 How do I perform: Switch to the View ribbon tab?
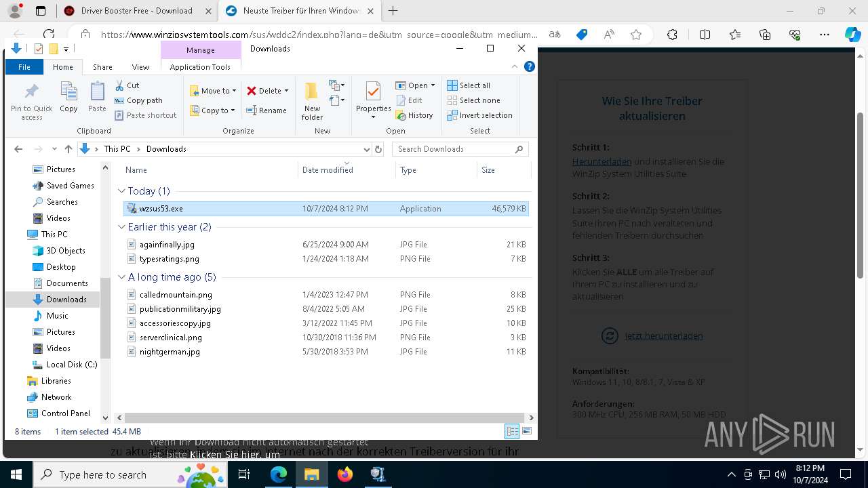pyautogui.click(x=140, y=67)
